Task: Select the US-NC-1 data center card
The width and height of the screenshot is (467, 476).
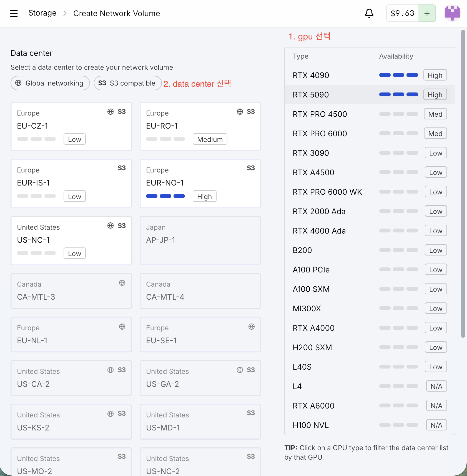Action: pos(71,240)
